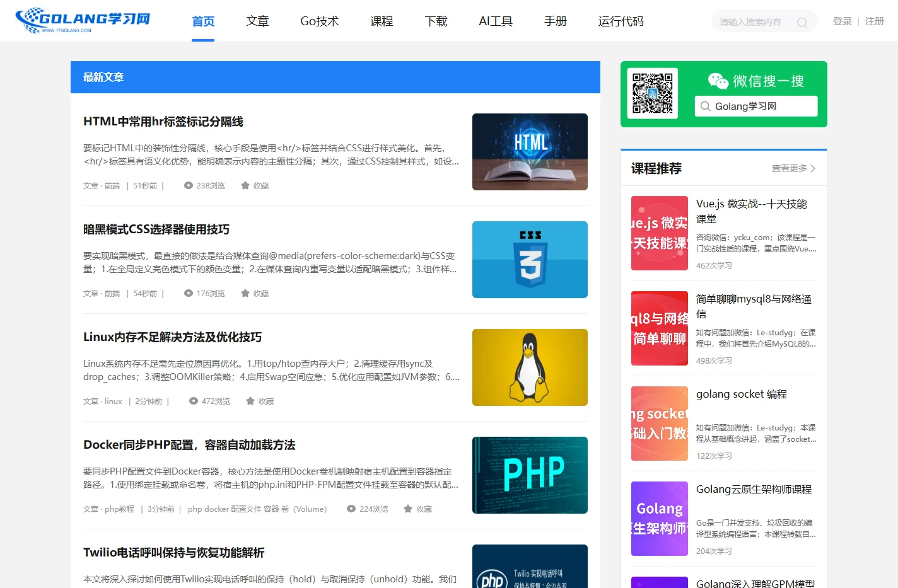Click the views eye icon for 176浏览
Image resolution: width=898 pixels, height=588 pixels.
pyautogui.click(x=189, y=293)
